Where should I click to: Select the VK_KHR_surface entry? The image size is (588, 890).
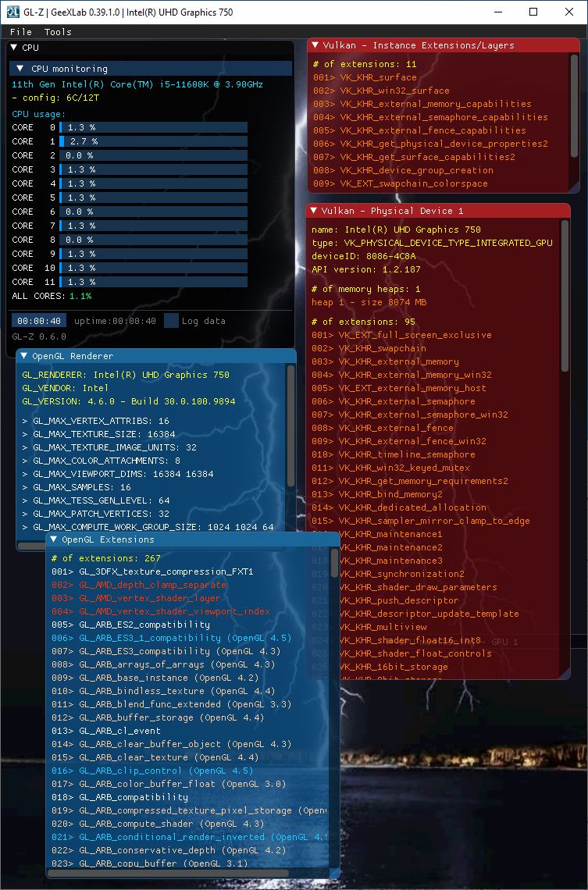coord(365,77)
